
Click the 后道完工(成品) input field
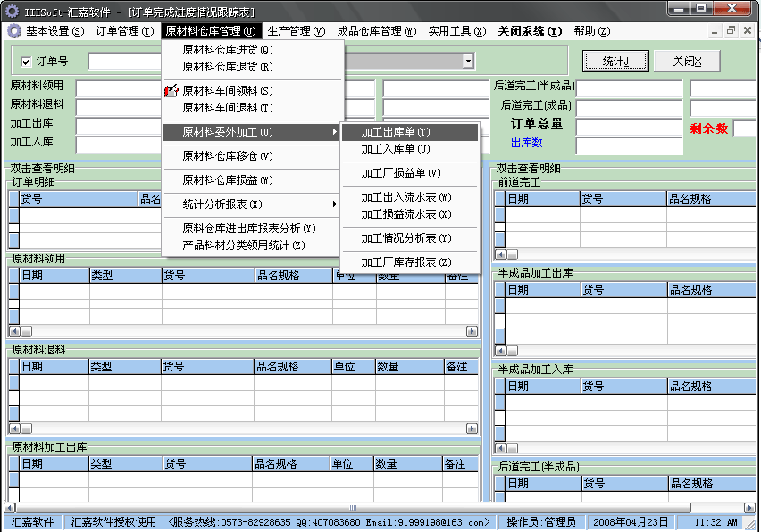[x=629, y=108]
